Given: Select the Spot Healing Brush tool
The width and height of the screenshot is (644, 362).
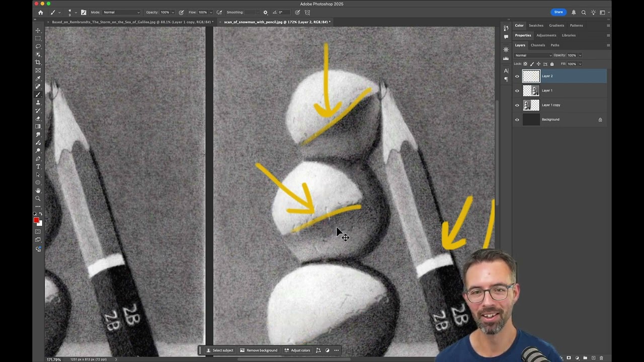Looking at the screenshot, I should [x=38, y=86].
